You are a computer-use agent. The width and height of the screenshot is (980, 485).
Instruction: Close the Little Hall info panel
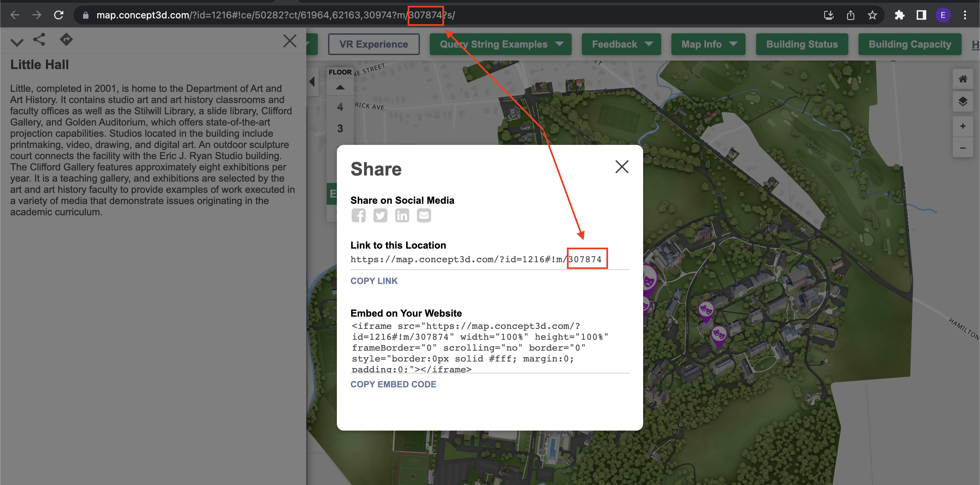coord(290,40)
